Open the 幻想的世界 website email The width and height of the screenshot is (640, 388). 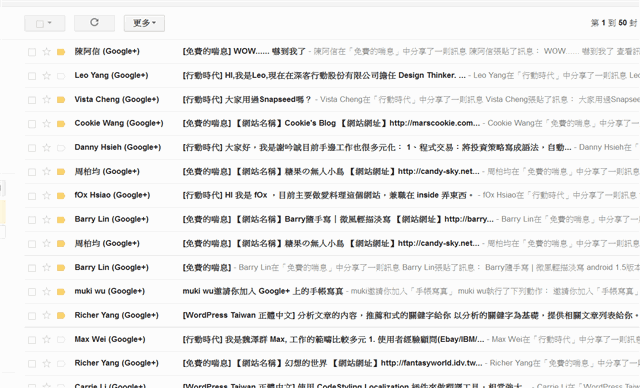(x=332, y=363)
